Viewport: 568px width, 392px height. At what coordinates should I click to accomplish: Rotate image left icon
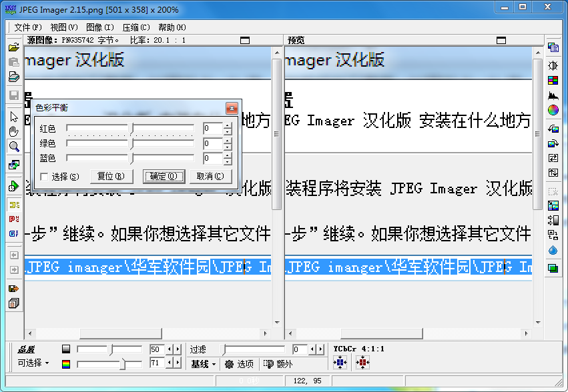(x=553, y=129)
